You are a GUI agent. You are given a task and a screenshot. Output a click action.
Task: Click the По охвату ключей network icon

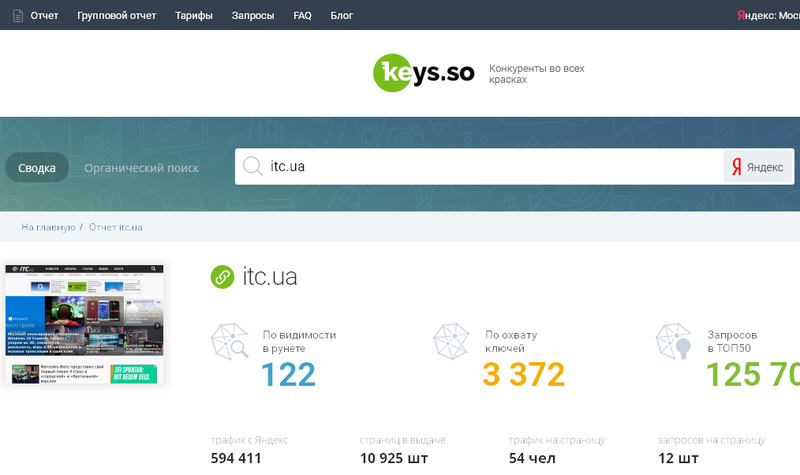(x=452, y=341)
